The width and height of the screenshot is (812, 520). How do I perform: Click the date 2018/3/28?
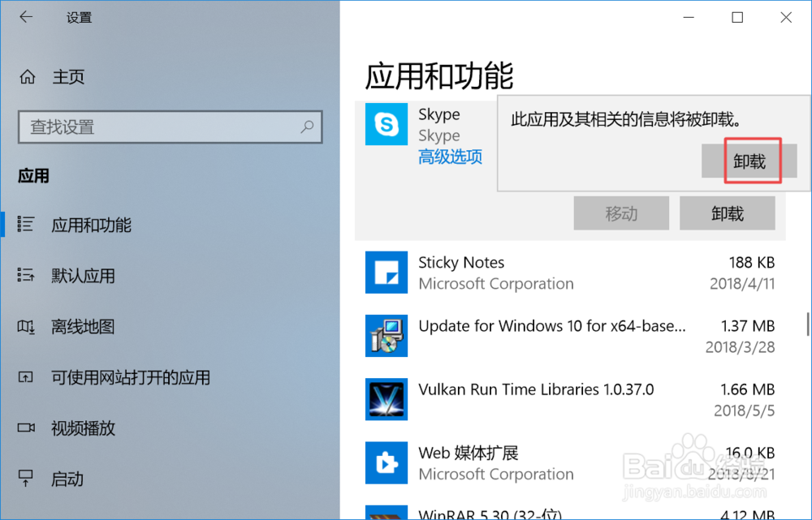click(740, 346)
